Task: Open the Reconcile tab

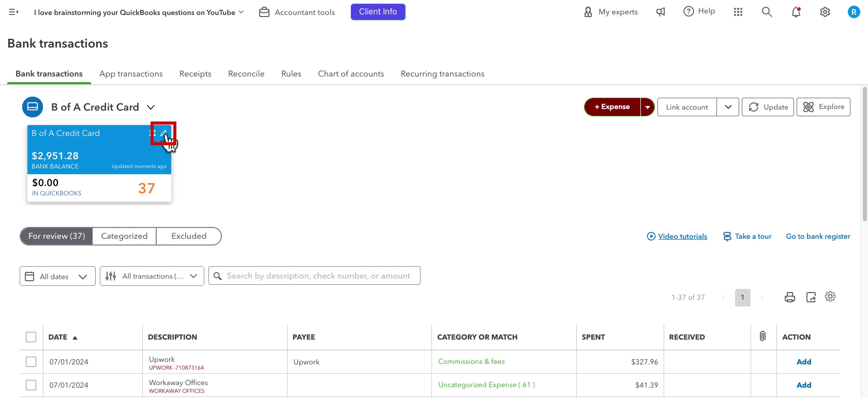Action: (246, 74)
